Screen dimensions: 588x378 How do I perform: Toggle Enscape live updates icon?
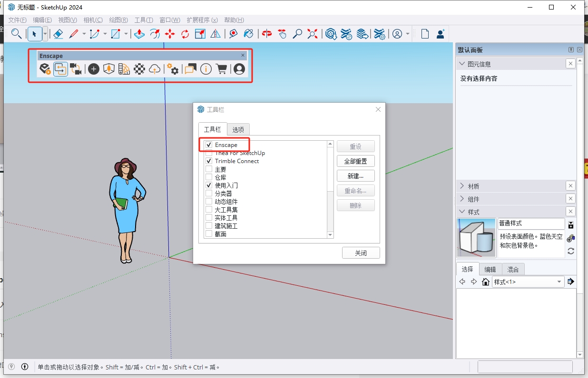[60, 69]
